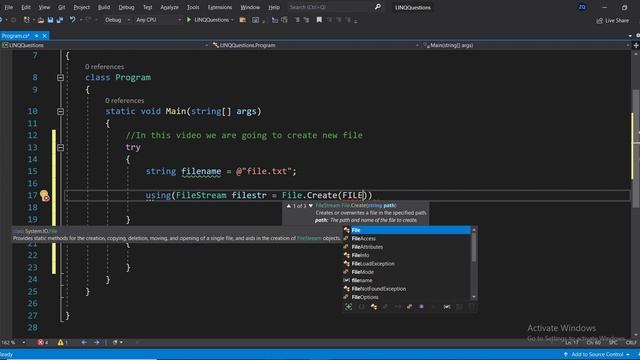Open the Debug configuration dropdown
The height and width of the screenshot is (360, 640).
tap(117, 20)
